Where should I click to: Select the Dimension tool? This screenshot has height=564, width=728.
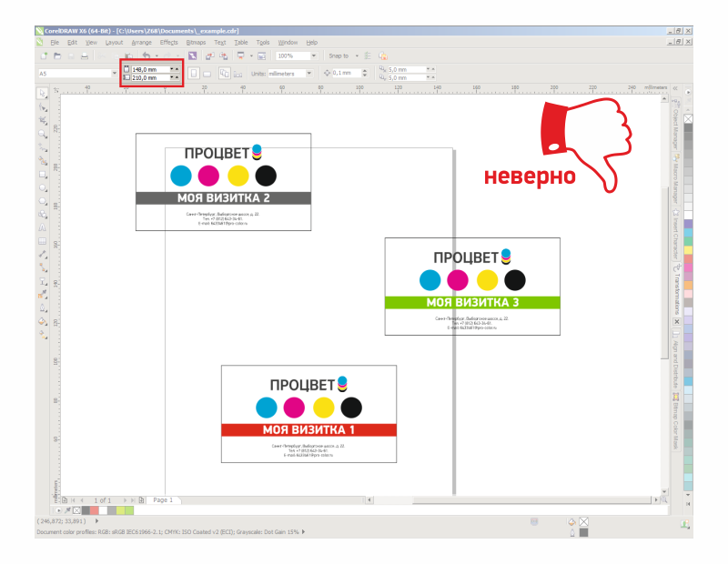point(43,255)
